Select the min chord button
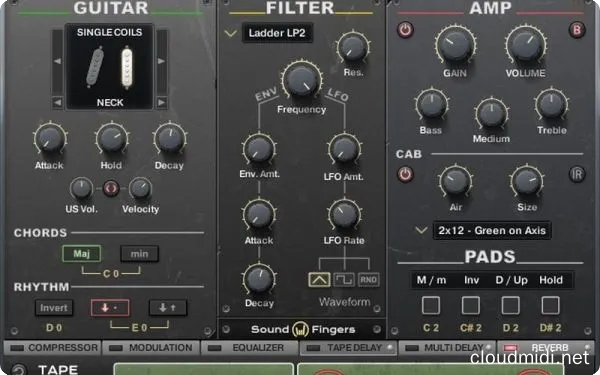600x375 pixels. click(x=139, y=253)
